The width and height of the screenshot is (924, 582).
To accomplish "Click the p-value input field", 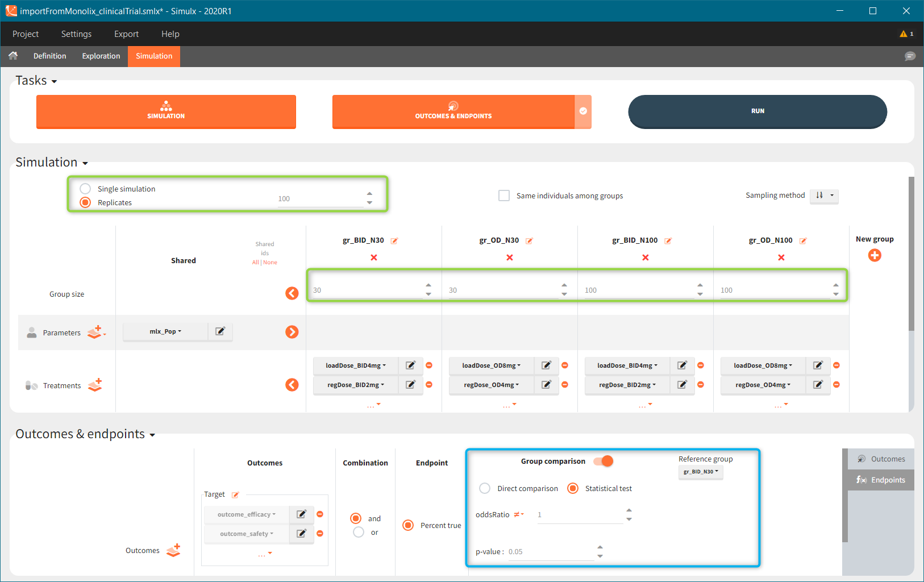I will (x=550, y=552).
